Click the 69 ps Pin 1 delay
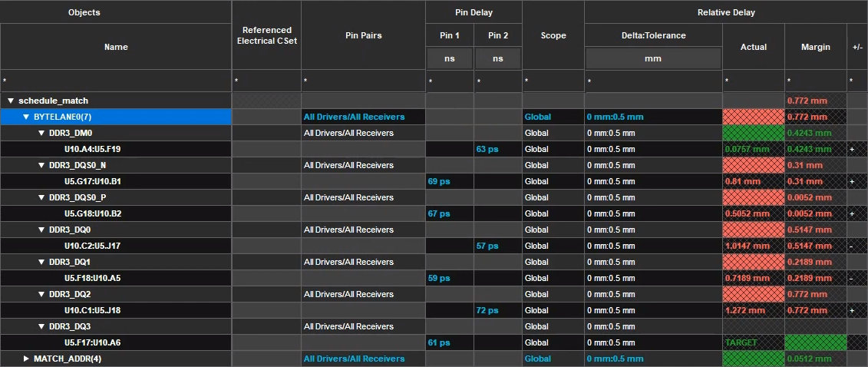 pyautogui.click(x=438, y=181)
